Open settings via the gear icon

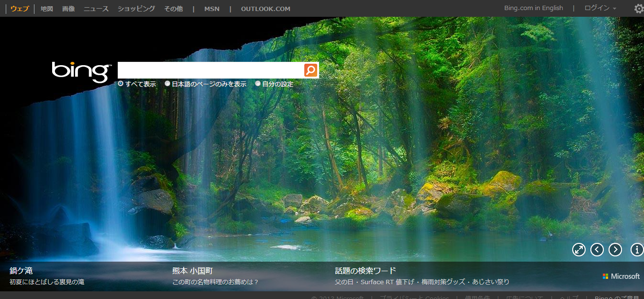(x=638, y=9)
